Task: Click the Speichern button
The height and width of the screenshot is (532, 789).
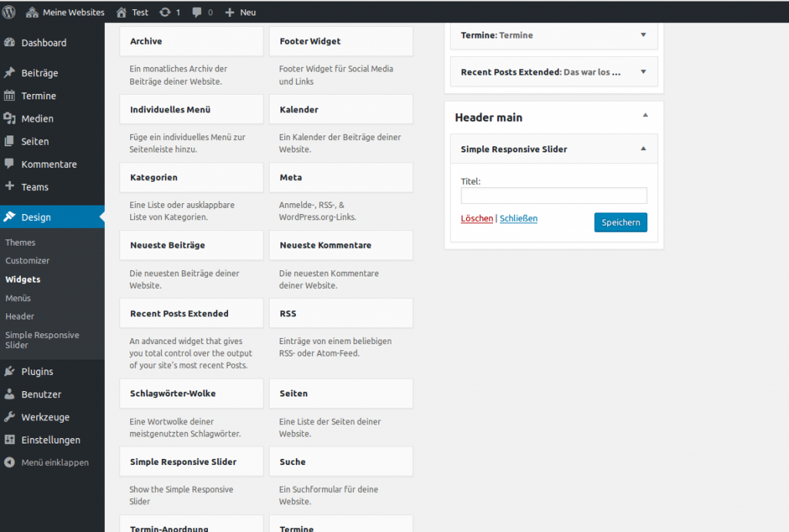Action: click(620, 223)
